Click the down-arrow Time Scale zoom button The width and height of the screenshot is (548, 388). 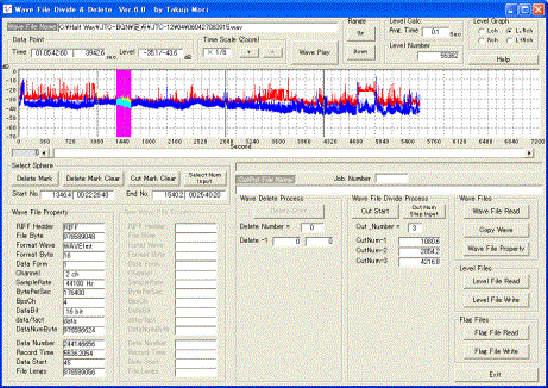click(249, 53)
